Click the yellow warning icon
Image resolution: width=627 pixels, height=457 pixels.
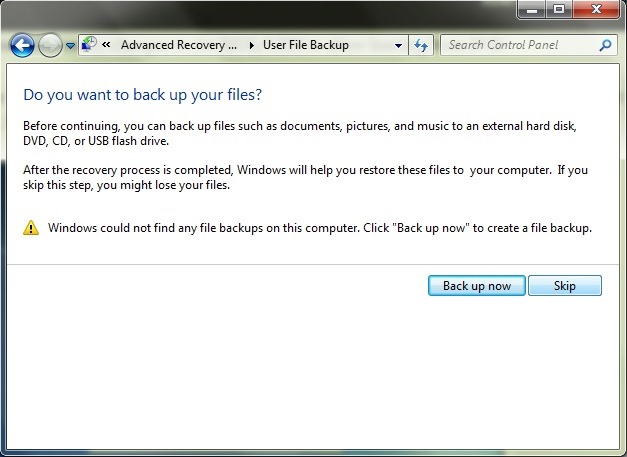pyautogui.click(x=31, y=228)
